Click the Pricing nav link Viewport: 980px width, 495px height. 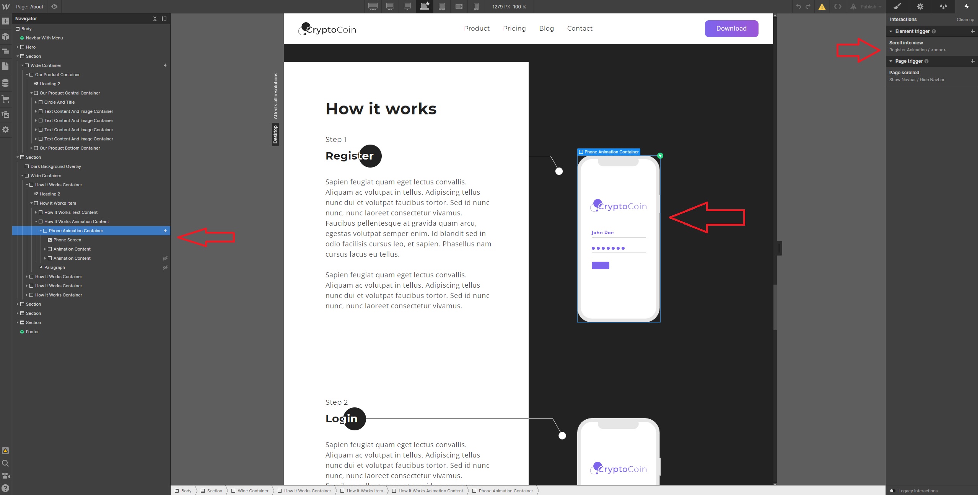click(x=514, y=28)
